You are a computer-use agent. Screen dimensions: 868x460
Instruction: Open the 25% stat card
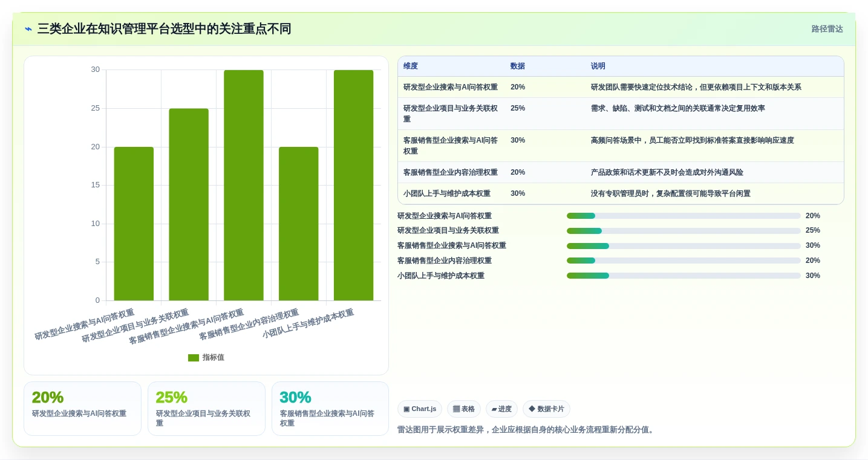[206, 409]
